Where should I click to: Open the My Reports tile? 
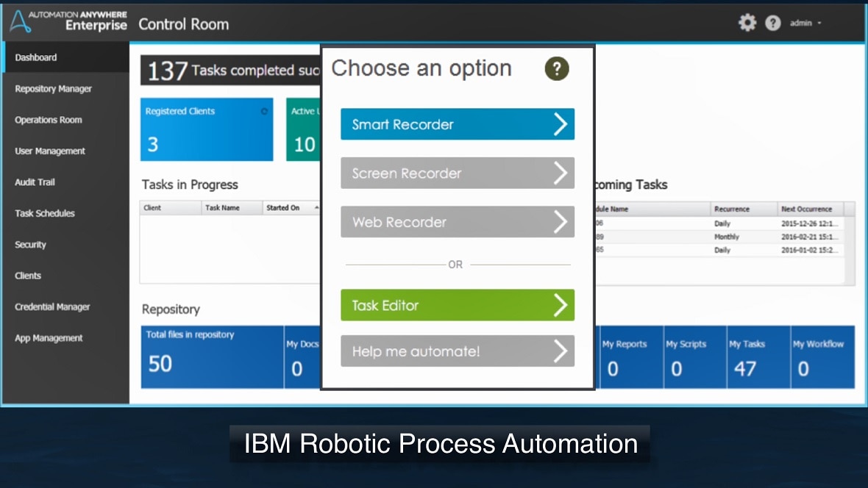click(630, 357)
